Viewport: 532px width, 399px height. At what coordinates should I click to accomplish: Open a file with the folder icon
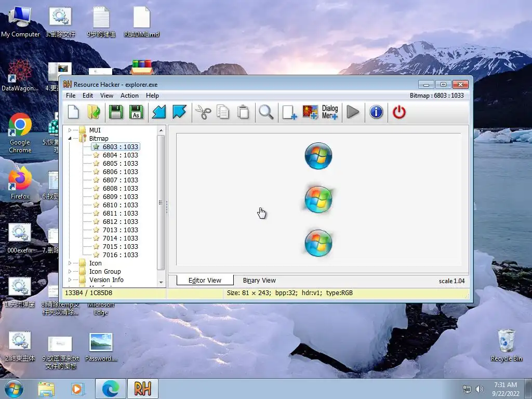click(94, 112)
